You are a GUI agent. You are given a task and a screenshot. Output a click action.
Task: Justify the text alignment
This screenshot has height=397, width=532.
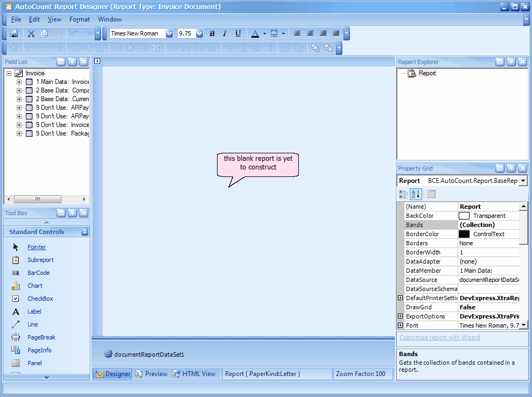(x=336, y=33)
